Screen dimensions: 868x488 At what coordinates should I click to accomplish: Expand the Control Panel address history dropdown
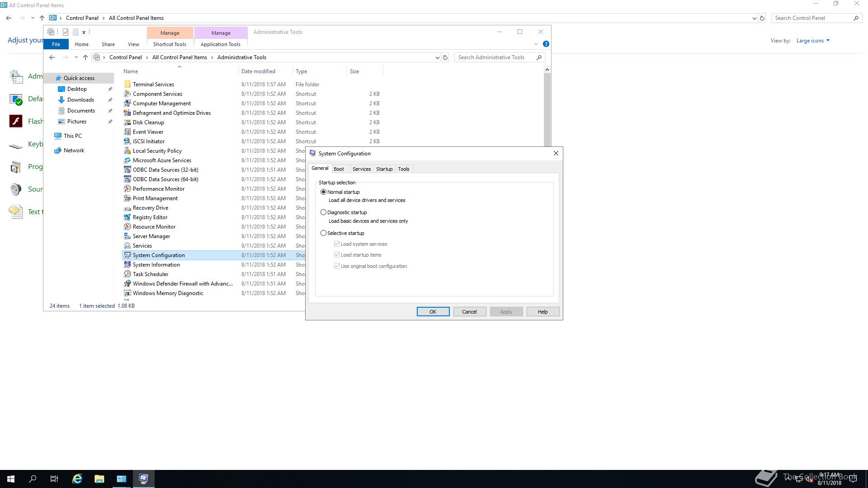tap(754, 18)
